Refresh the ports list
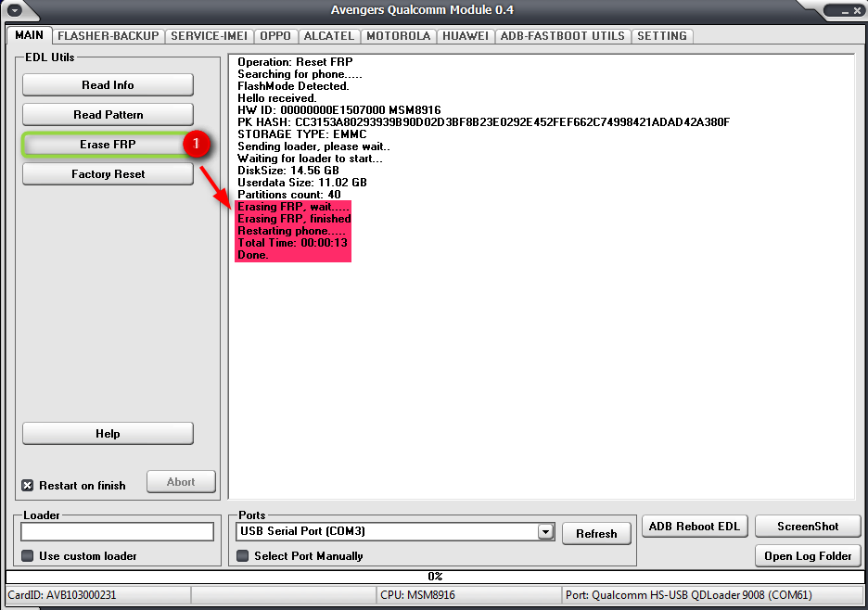The image size is (868, 610). pyautogui.click(x=596, y=534)
